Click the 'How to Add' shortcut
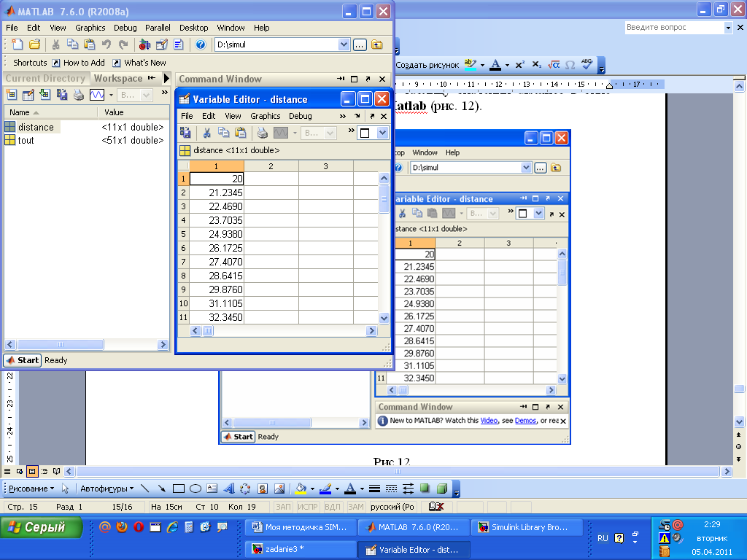 [x=79, y=63]
